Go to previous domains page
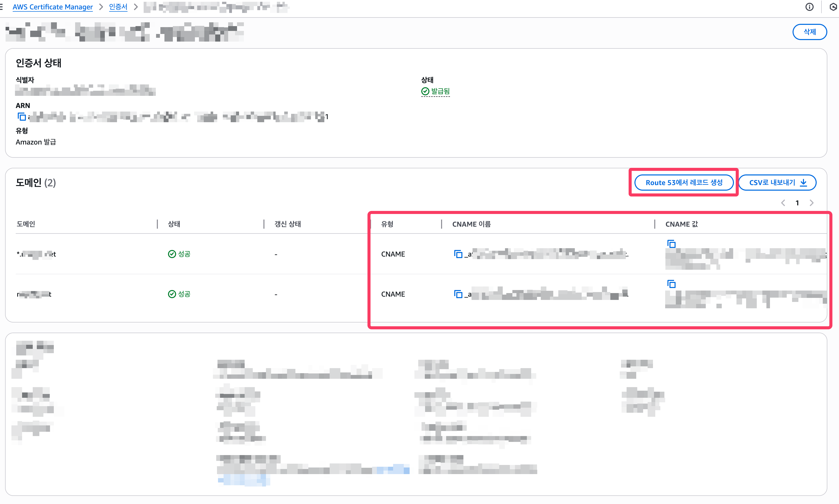The height and width of the screenshot is (504, 839). (783, 203)
